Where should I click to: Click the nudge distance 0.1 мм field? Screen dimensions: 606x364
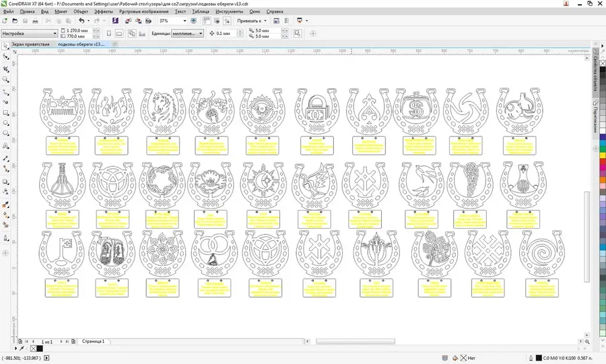click(x=226, y=34)
